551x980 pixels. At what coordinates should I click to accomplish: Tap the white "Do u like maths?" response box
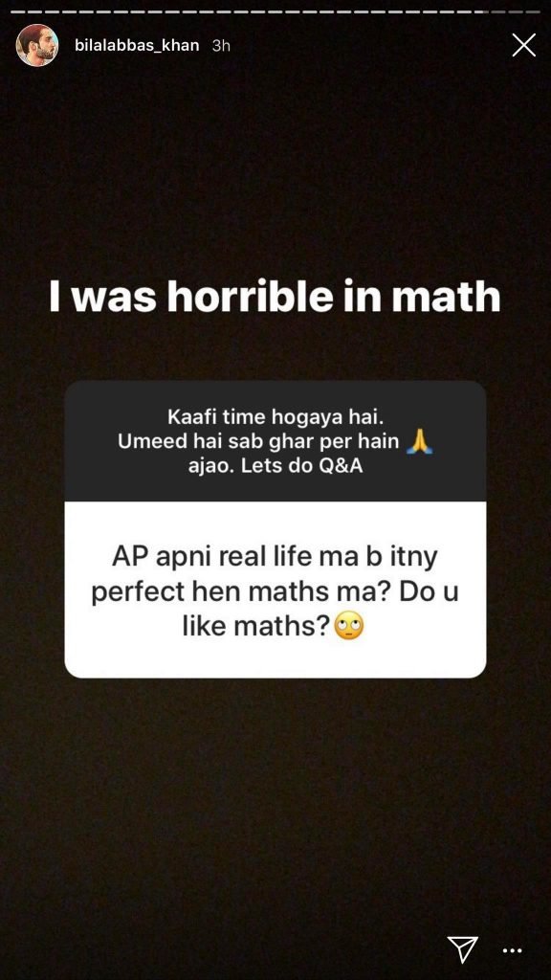[275, 590]
